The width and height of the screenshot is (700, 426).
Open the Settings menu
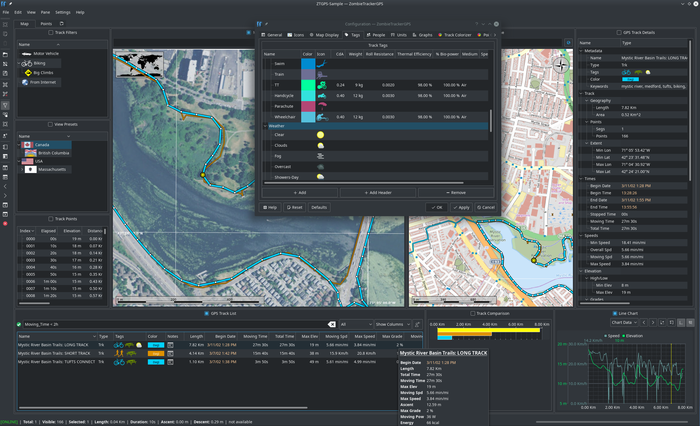63,12
